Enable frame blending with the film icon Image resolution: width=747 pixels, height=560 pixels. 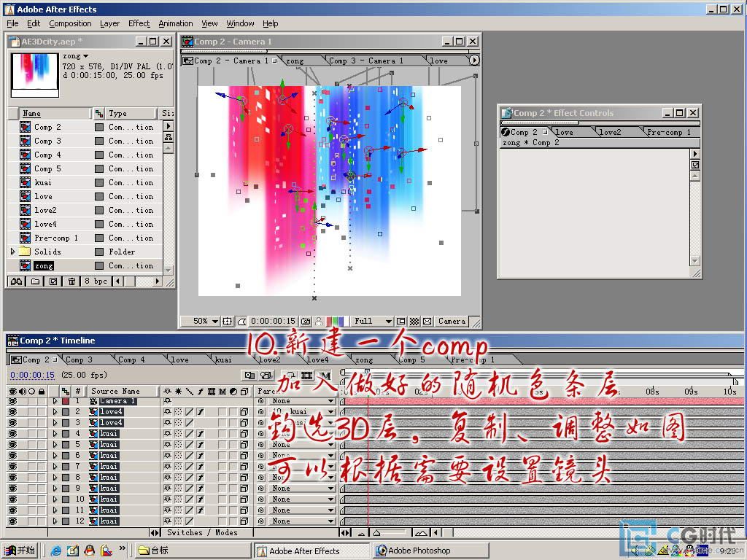click(307, 376)
